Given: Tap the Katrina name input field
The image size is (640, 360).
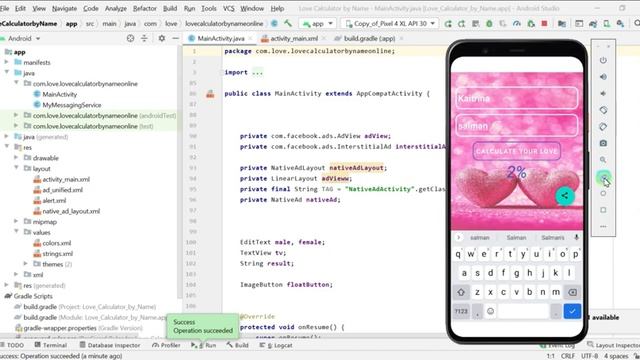Looking at the screenshot, I should (x=517, y=98).
